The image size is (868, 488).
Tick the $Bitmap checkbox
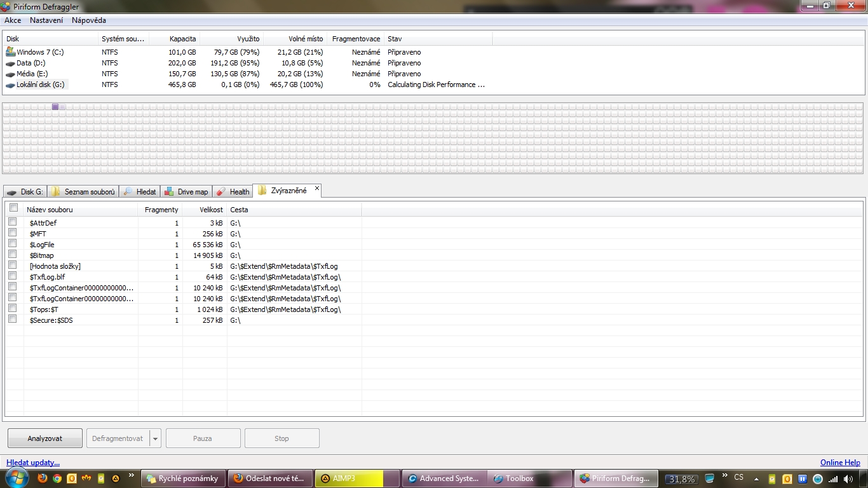click(x=12, y=254)
